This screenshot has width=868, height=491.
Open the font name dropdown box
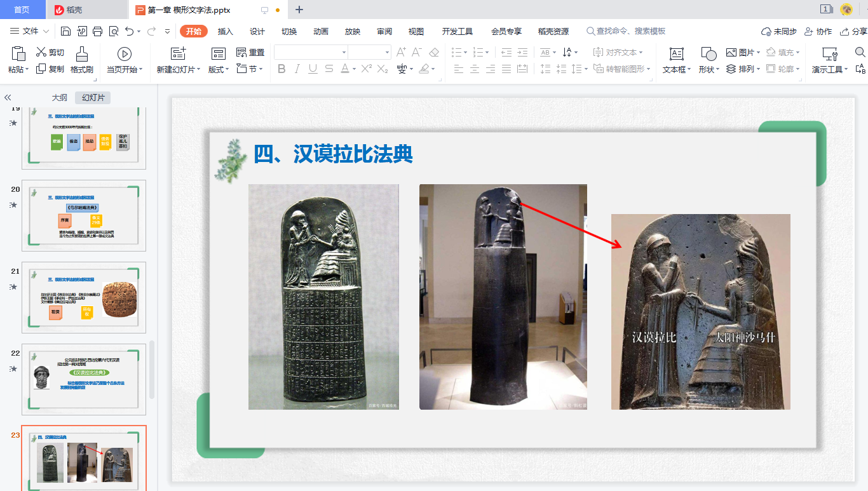[311, 52]
